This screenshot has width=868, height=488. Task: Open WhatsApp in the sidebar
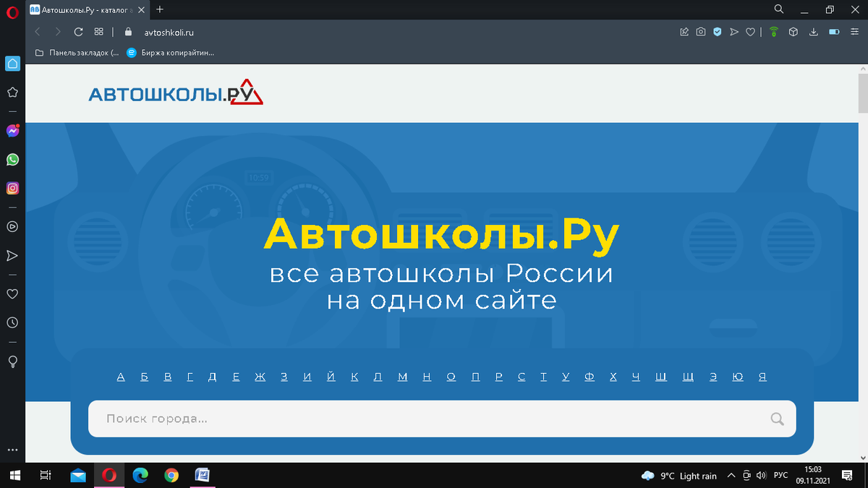point(12,160)
